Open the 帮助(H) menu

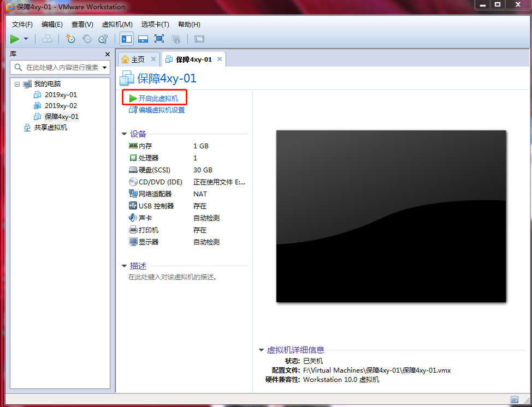(189, 25)
